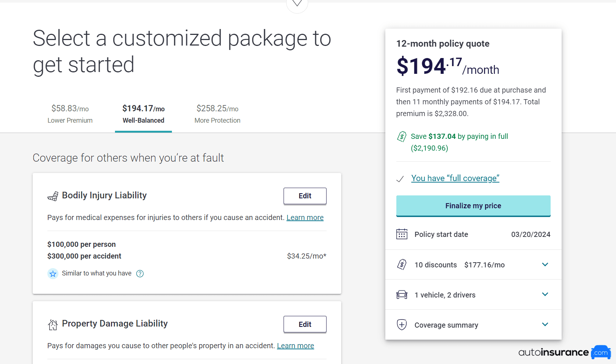
Task: Click the shield icon next to Coverage summary
Action: tap(402, 325)
